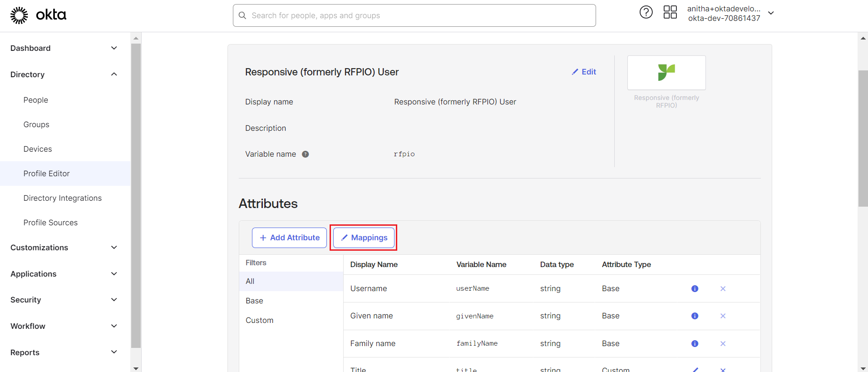Delete the Username attribute with X
The image size is (868, 372).
click(x=723, y=288)
